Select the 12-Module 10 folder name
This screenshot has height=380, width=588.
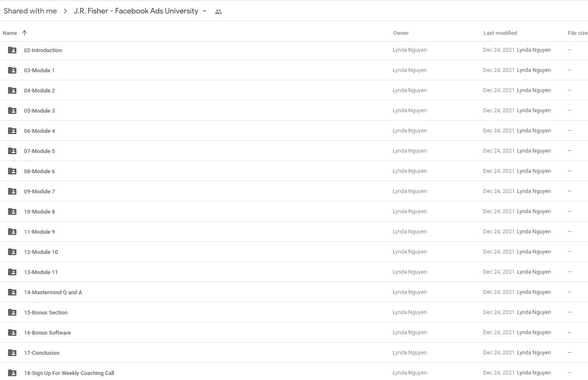tap(41, 252)
